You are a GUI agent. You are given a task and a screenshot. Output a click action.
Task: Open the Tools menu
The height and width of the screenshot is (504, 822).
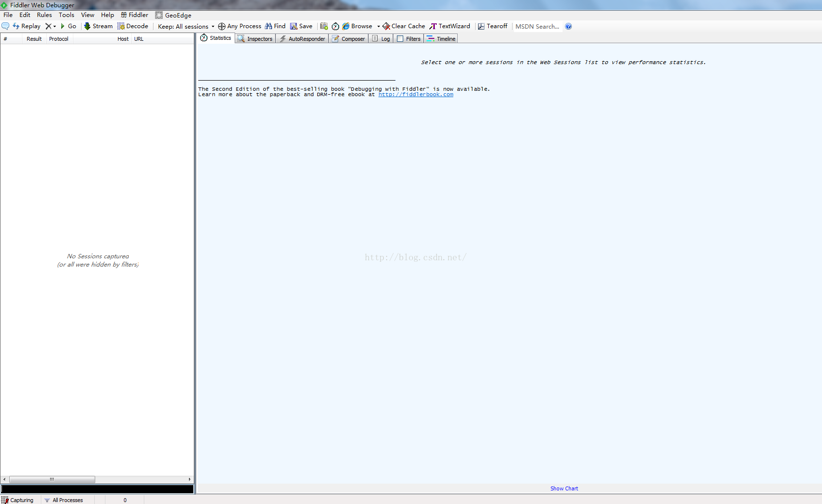[x=67, y=15]
